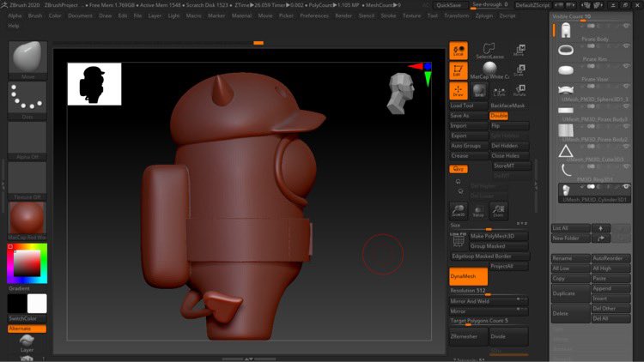This screenshot has width=644, height=362.
Task: Open the Texture menu
Action: 411,15
